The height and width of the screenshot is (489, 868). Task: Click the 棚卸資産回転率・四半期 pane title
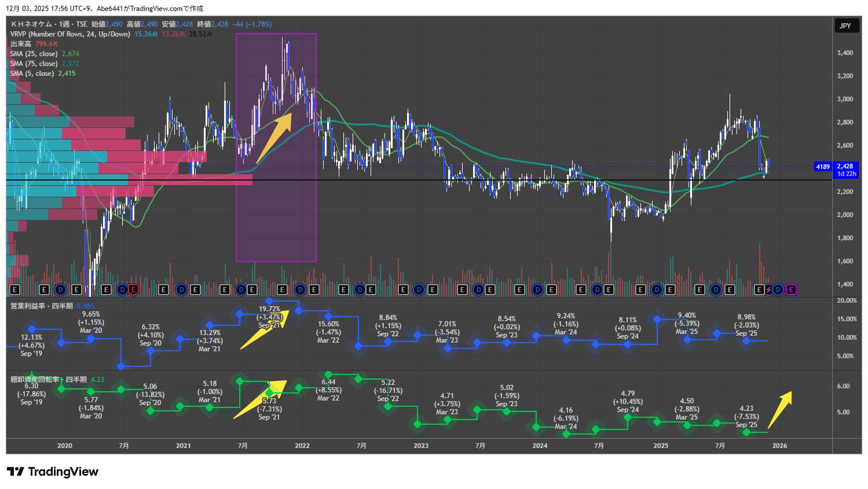tap(49, 380)
